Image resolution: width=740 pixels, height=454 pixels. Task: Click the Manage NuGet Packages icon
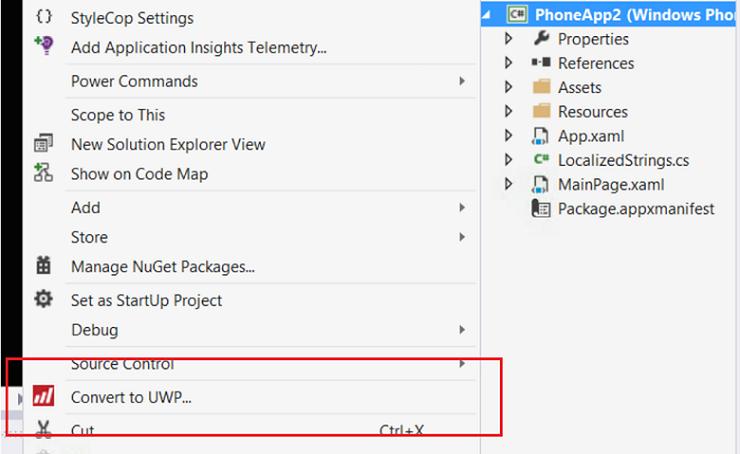tap(43, 266)
